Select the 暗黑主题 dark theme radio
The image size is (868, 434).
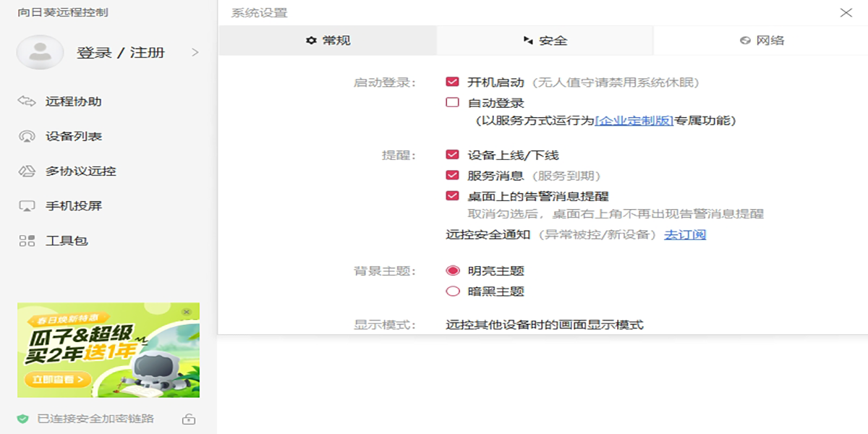click(x=453, y=292)
